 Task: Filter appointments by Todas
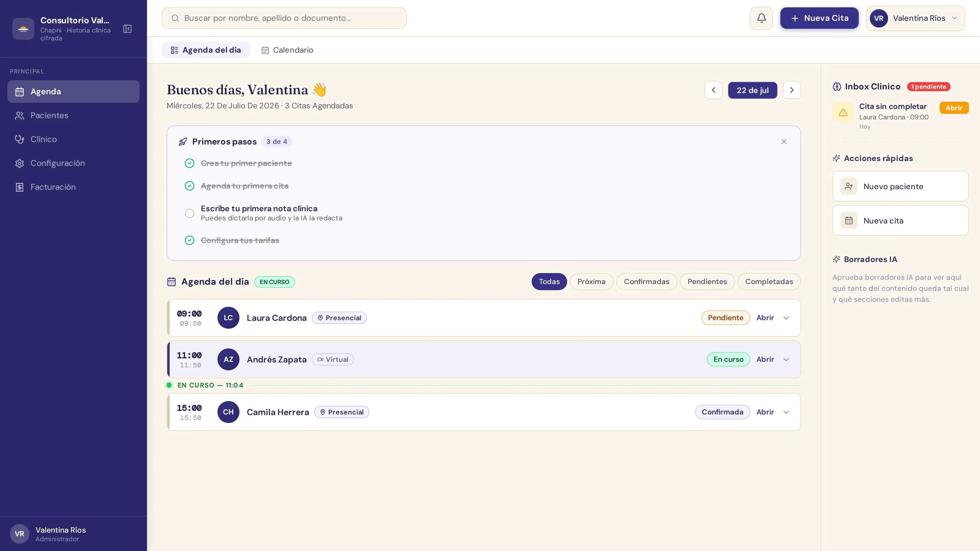pyautogui.click(x=549, y=282)
